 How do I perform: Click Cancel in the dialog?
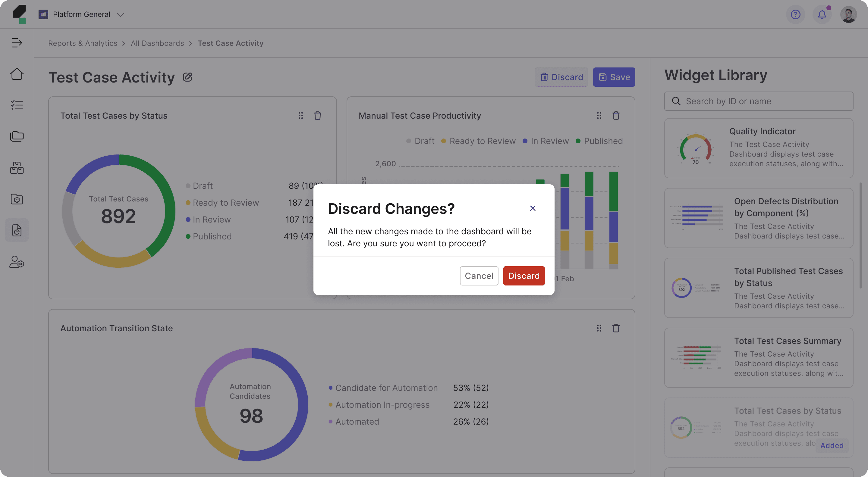pos(479,276)
